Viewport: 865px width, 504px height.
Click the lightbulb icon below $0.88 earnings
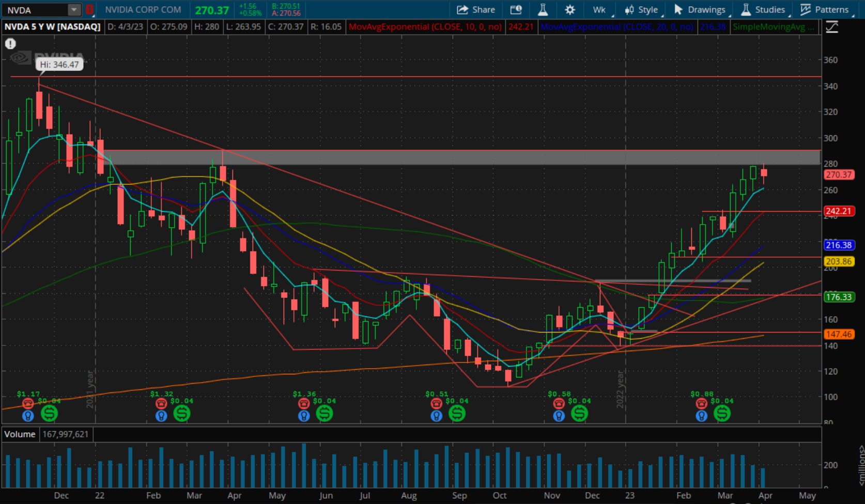click(701, 415)
